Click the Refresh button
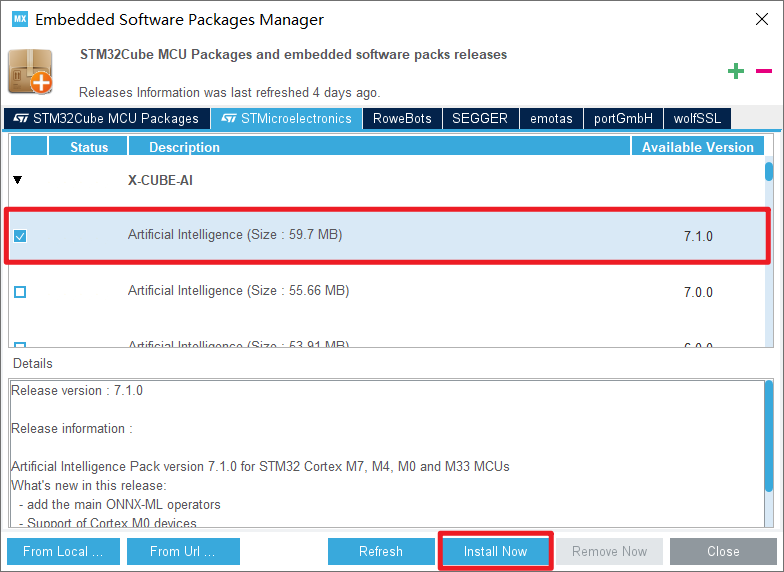 coord(381,551)
